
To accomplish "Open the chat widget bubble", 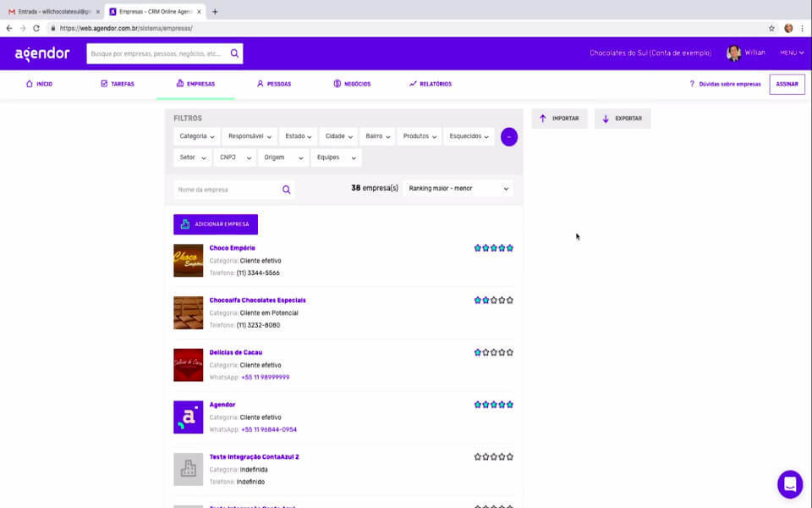I will point(790,484).
